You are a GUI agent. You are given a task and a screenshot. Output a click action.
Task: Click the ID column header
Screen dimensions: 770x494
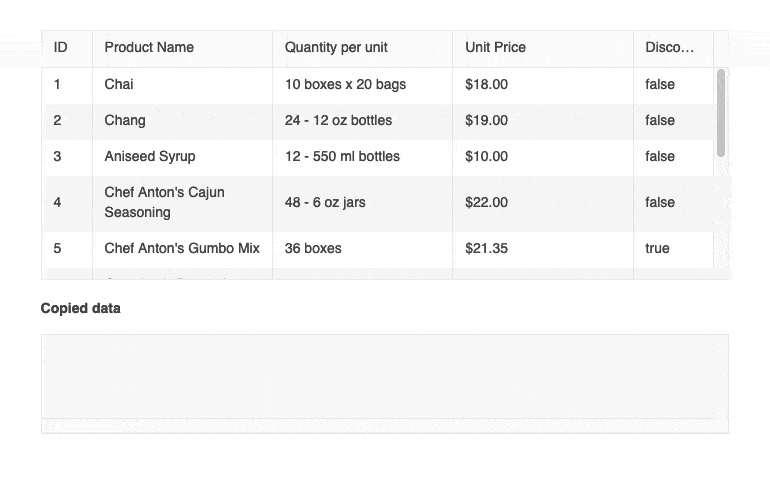(61, 47)
